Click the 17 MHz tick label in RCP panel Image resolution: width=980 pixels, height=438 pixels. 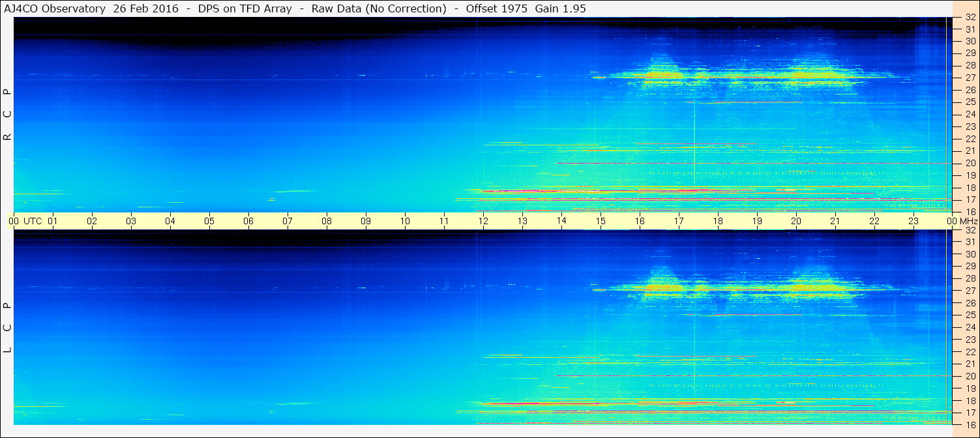click(970, 199)
